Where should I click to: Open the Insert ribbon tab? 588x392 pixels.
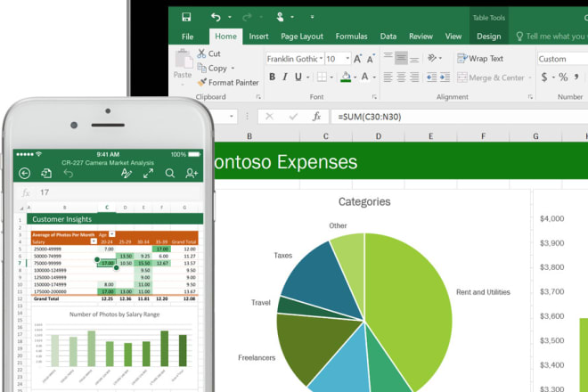258,37
